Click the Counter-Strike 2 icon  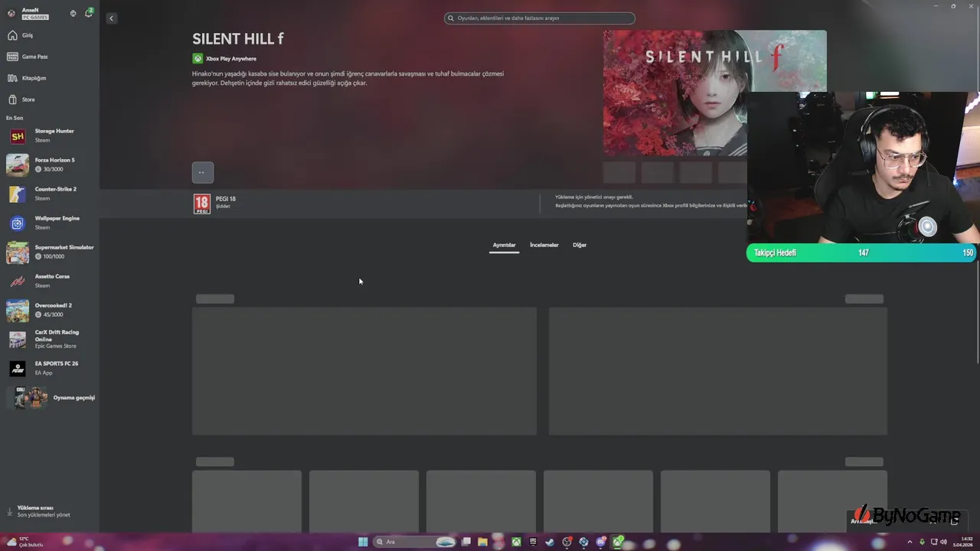point(18,194)
